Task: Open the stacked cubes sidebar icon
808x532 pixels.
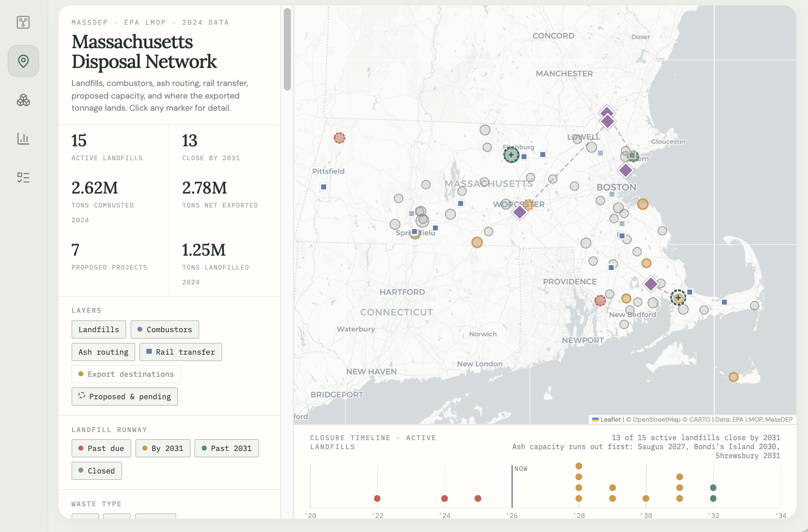Action: point(23,100)
